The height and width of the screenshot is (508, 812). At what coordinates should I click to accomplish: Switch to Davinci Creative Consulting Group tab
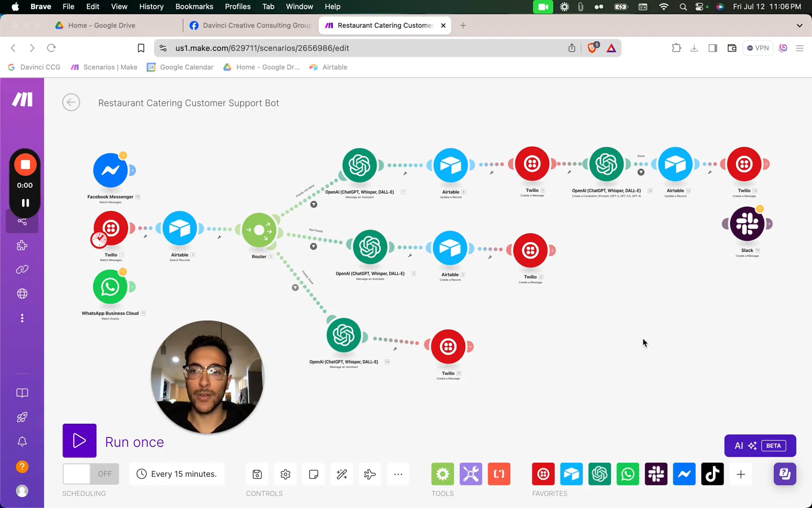click(x=250, y=25)
